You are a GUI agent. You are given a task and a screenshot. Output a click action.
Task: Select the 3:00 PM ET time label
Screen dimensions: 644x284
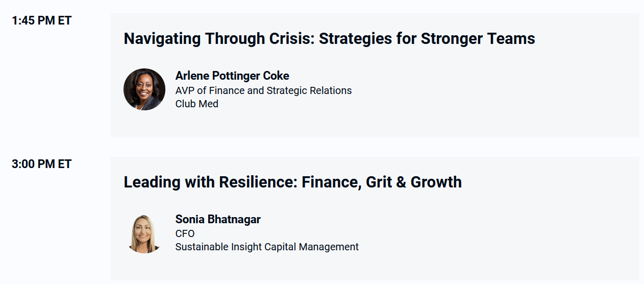click(42, 164)
